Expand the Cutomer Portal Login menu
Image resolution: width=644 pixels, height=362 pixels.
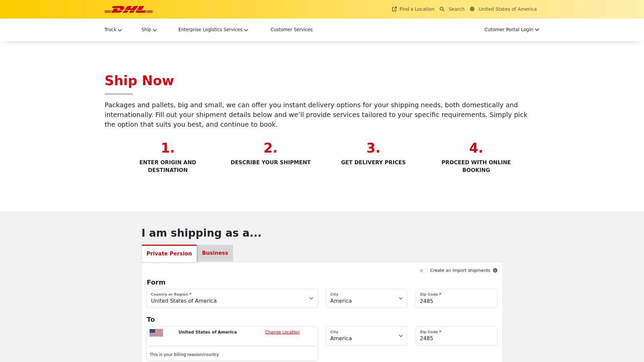pyautogui.click(x=511, y=29)
